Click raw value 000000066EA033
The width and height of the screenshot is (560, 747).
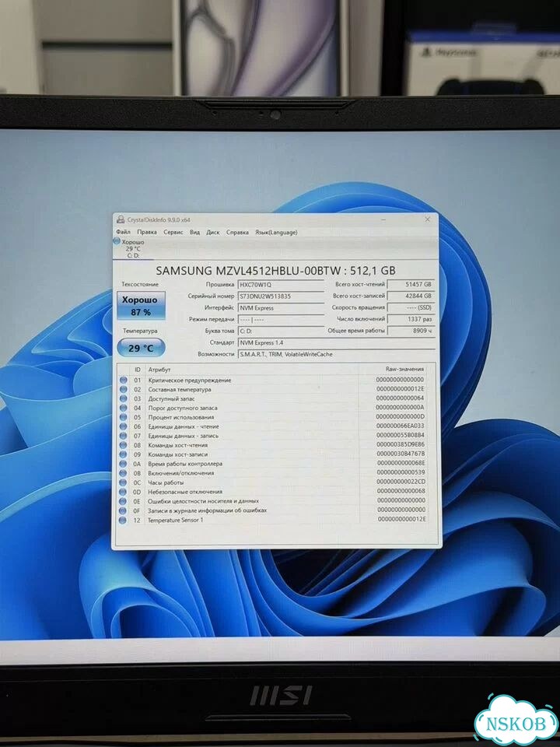click(400, 426)
